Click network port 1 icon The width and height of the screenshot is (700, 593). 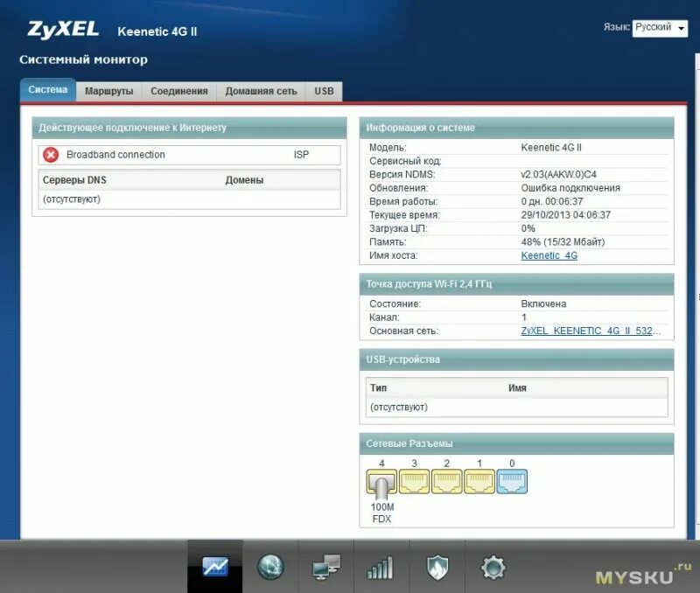[x=479, y=481]
